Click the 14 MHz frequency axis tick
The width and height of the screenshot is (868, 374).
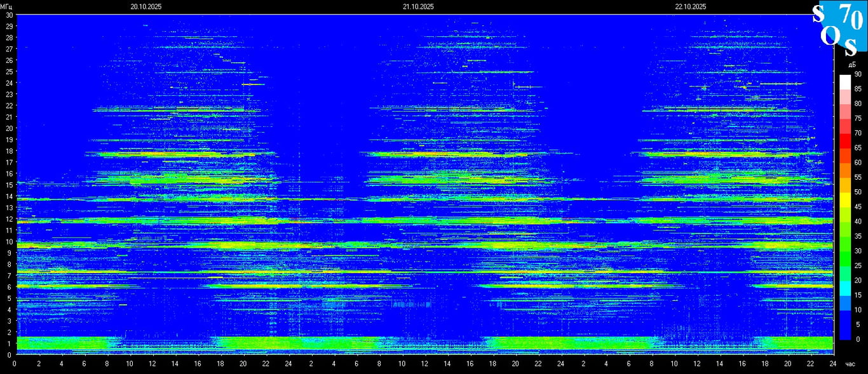(x=9, y=196)
